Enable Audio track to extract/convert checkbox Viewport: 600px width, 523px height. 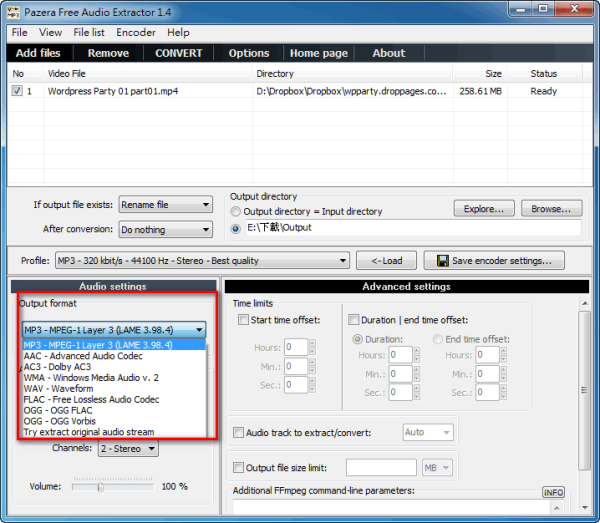click(238, 432)
